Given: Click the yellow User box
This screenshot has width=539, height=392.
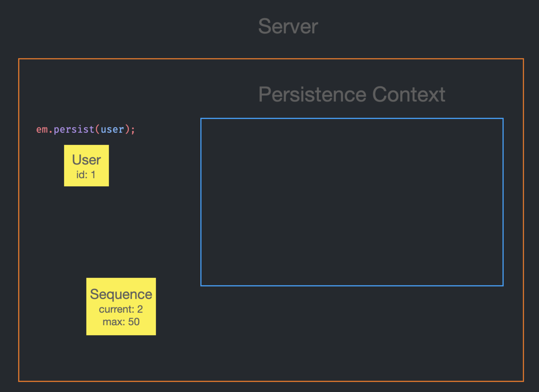Looking at the screenshot, I should tap(86, 166).
